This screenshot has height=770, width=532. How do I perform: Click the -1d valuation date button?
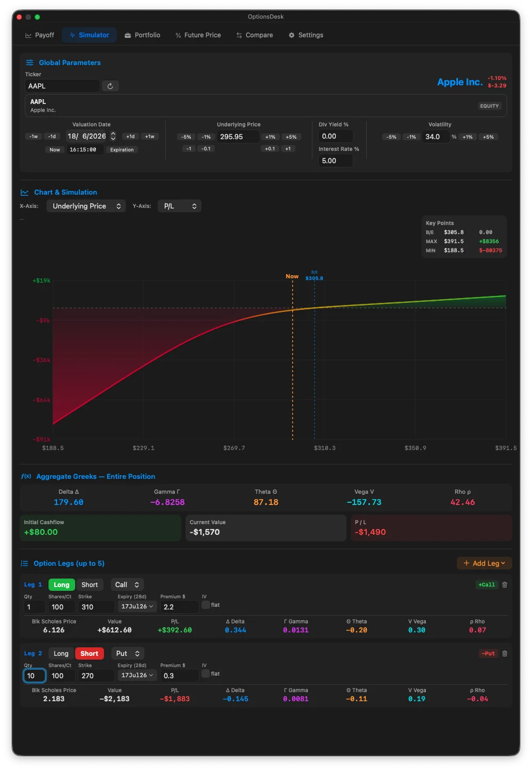coord(52,137)
